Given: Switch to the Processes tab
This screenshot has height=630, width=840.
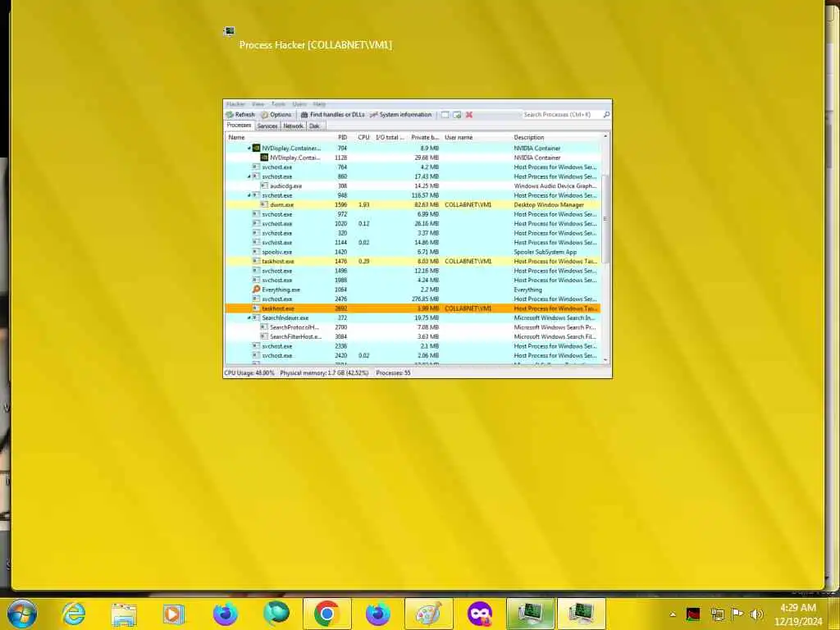Looking at the screenshot, I should [239, 126].
